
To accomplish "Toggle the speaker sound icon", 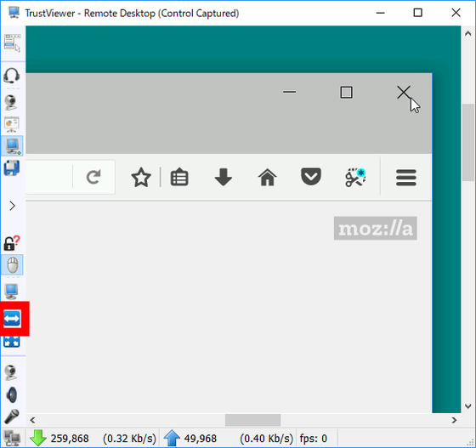I will click(12, 394).
